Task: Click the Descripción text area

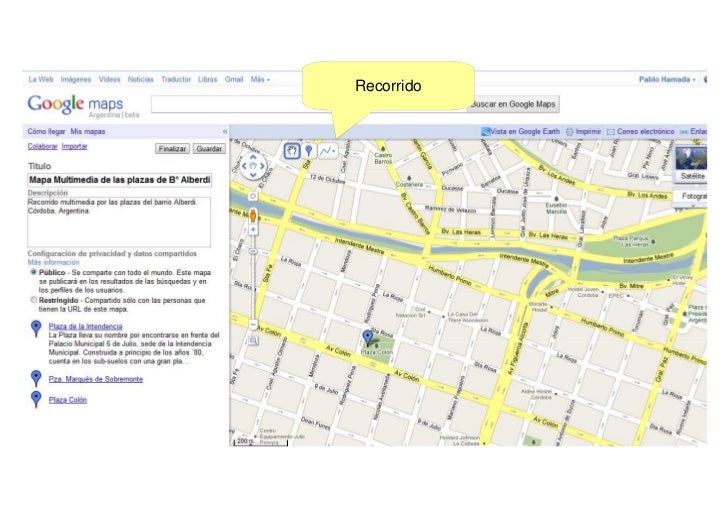Action: pyautogui.click(x=119, y=222)
